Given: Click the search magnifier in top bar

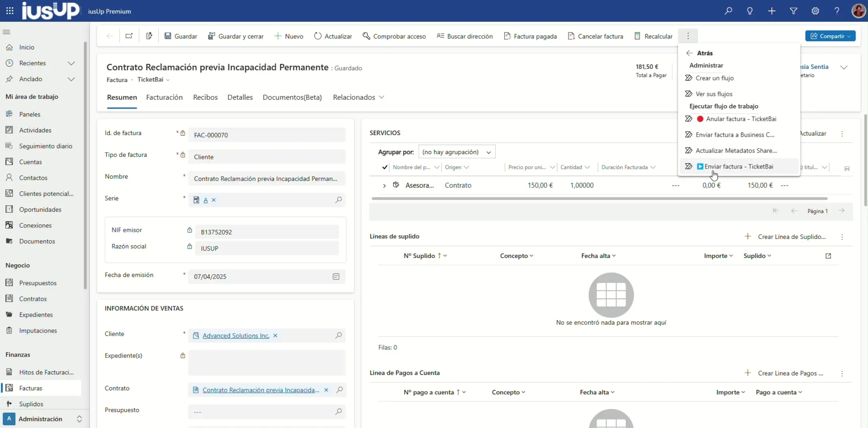Looking at the screenshot, I should pos(728,11).
